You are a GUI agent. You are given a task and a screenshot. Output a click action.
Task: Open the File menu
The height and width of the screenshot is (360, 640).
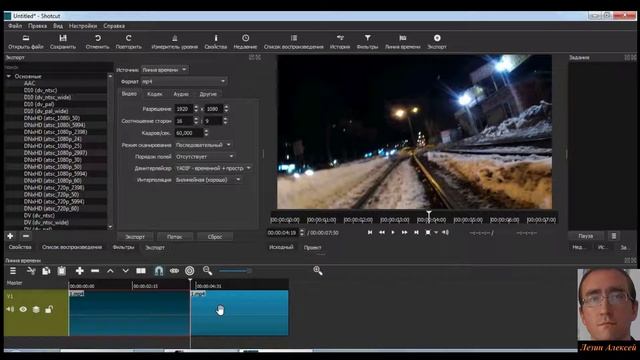click(15, 26)
